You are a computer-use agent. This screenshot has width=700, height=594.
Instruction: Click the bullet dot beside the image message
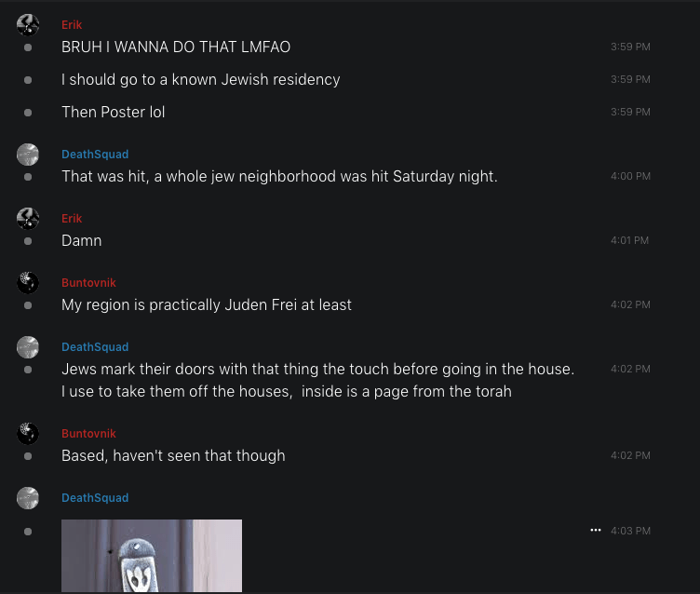[x=28, y=531]
